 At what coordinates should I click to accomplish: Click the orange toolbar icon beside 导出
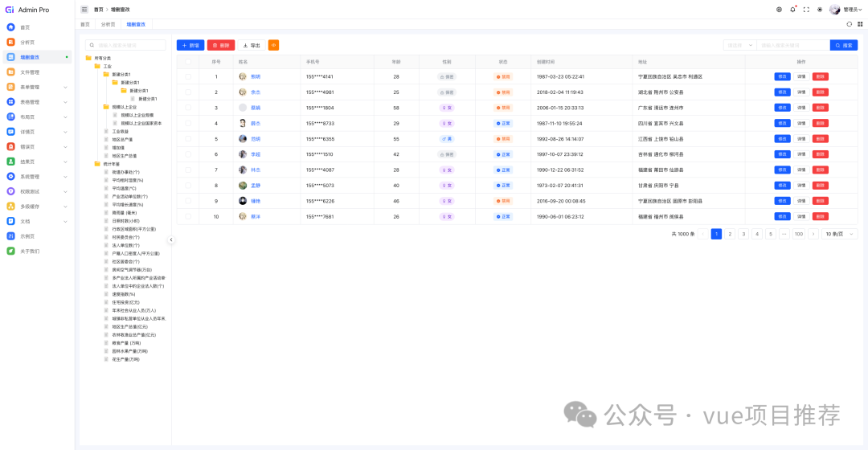[273, 45]
